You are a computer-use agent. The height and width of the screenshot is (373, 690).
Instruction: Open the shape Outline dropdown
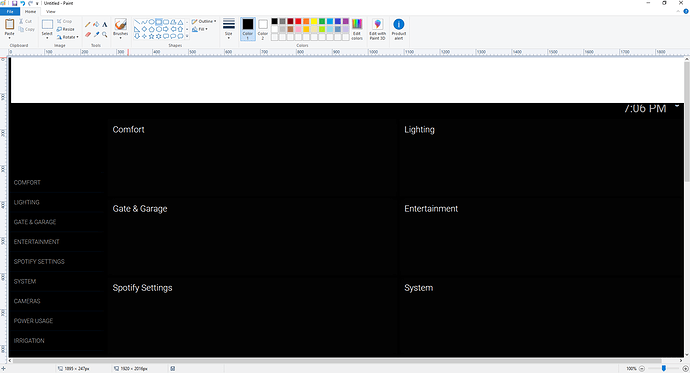(204, 21)
